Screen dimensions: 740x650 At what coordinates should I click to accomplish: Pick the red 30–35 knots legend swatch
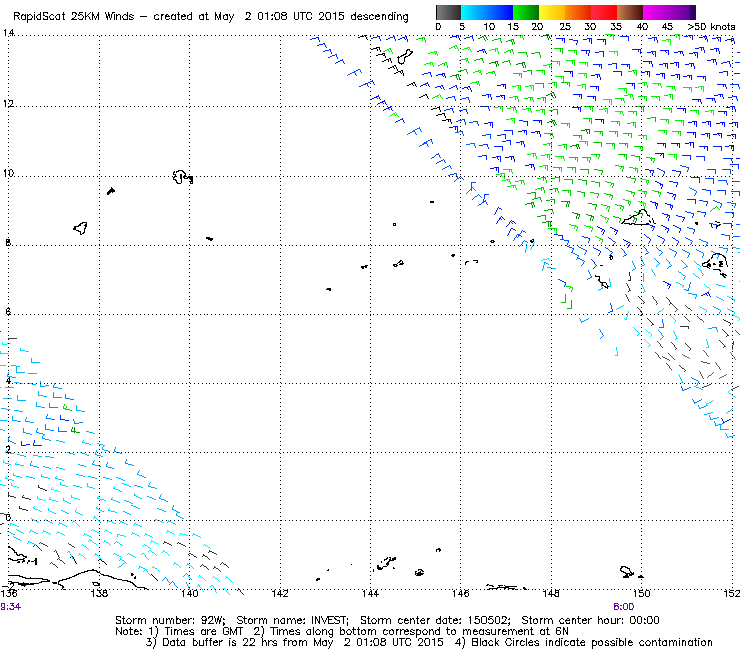point(604,12)
